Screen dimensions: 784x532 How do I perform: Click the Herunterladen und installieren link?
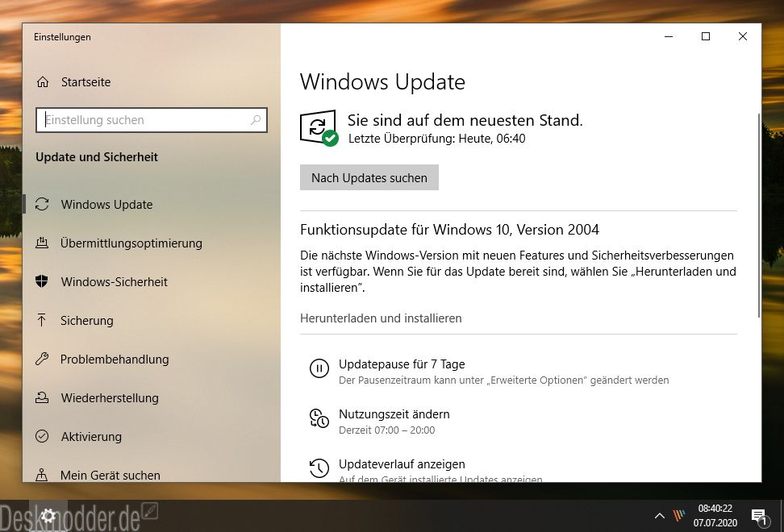pos(381,318)
